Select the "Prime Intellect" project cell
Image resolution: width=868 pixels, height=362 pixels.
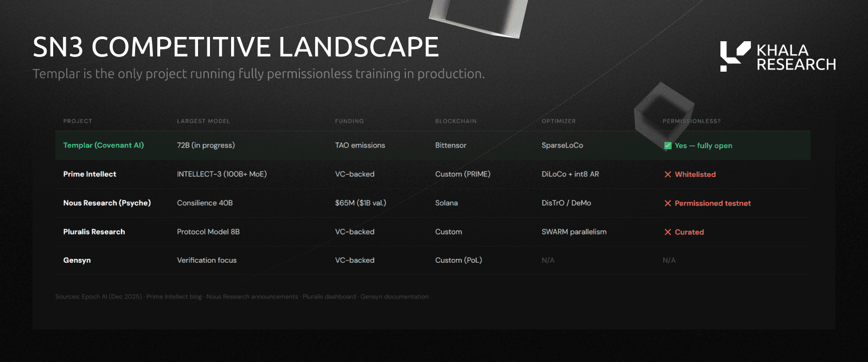[90, 174]
